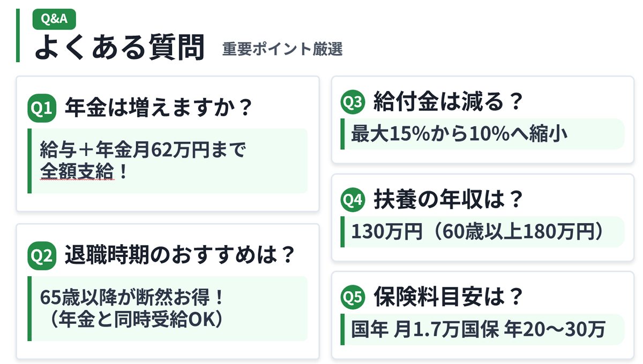Click the answer 国年 月1.7万国保 年20〜30万
The height and width of the screenshot is (364, 643).
point(478,329)
